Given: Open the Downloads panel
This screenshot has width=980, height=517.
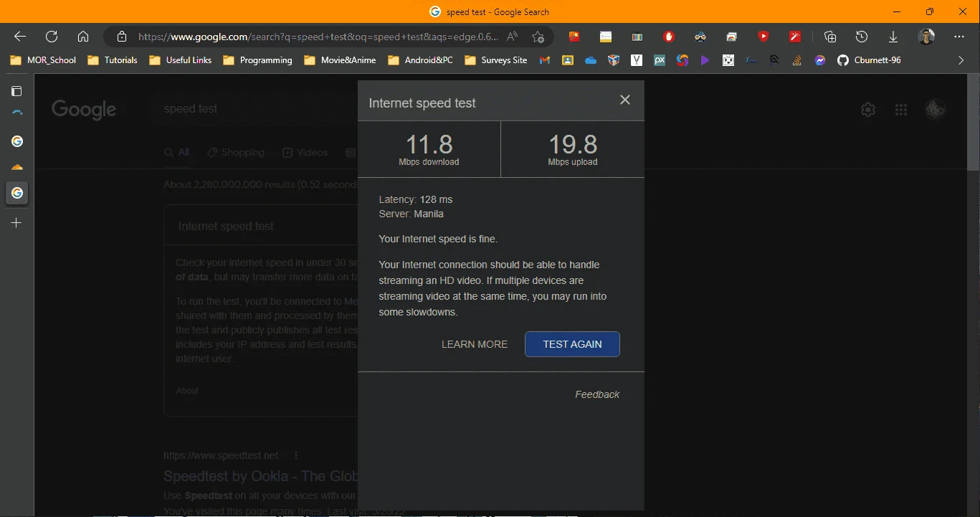Looking at the screenshot, I should click(893, 37).
